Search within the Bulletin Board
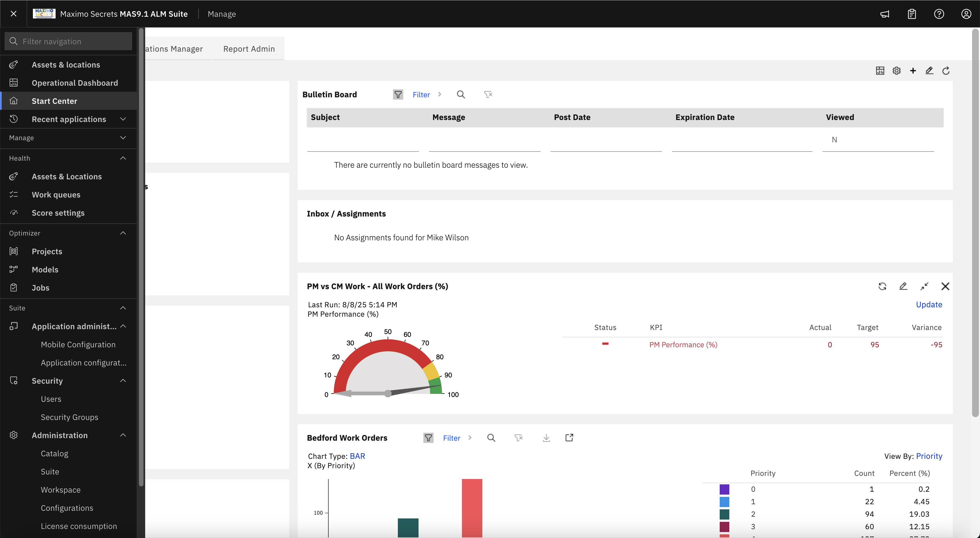 point(461,94)
